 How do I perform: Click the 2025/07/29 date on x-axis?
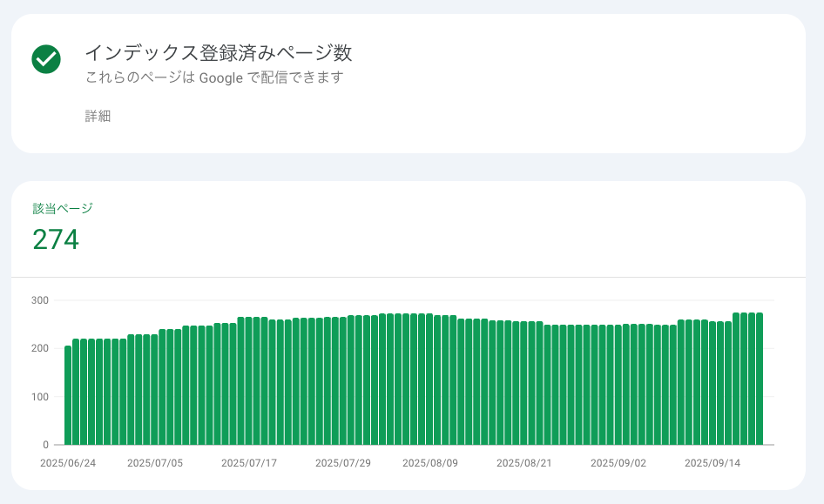[343, 463]
